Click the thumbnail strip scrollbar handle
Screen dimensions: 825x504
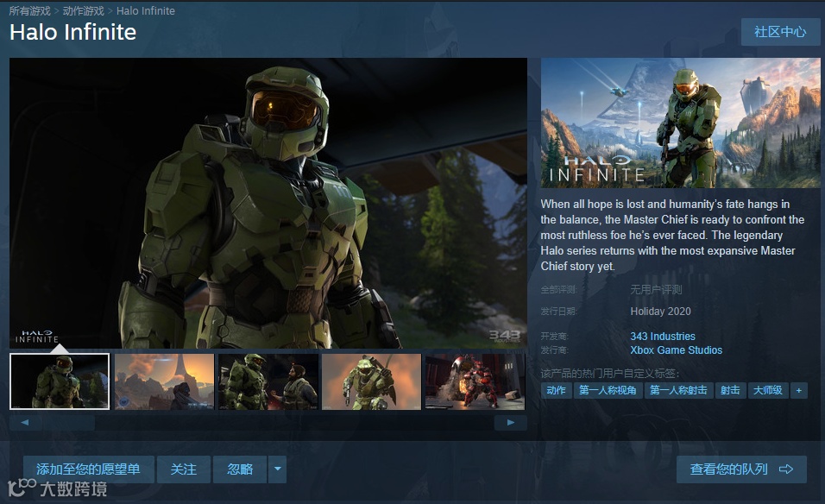[69, 423]
